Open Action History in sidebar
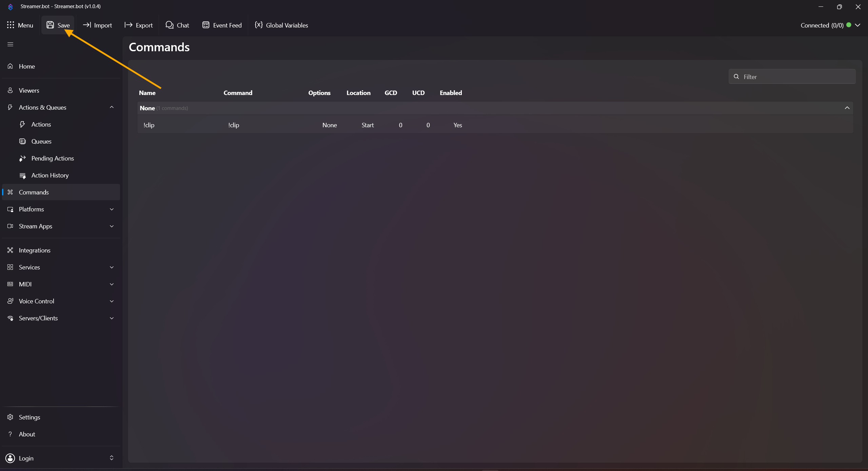 (50, 175)
